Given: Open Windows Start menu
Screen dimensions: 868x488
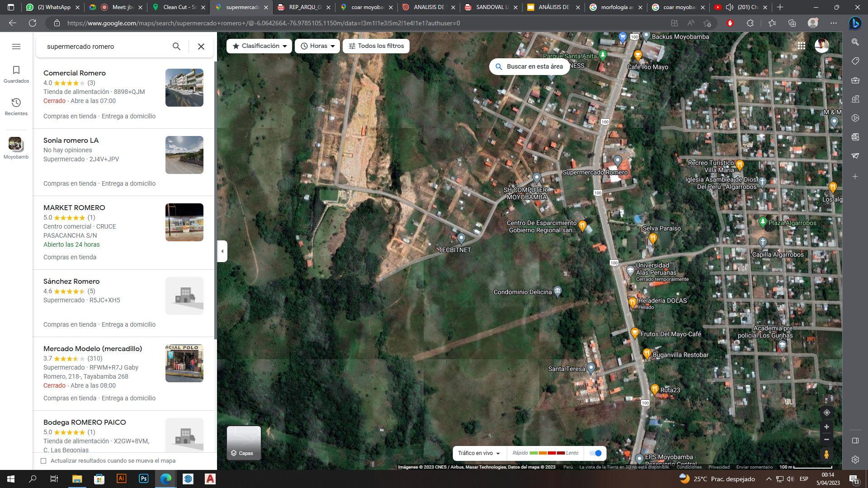Looking at the screenshot, I should pos(10,479).
